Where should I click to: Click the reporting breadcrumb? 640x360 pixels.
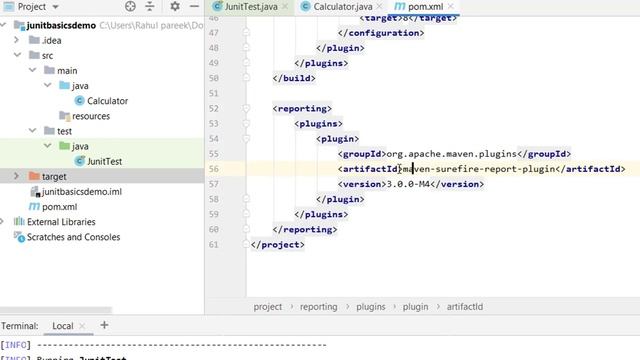coord(319,307)
